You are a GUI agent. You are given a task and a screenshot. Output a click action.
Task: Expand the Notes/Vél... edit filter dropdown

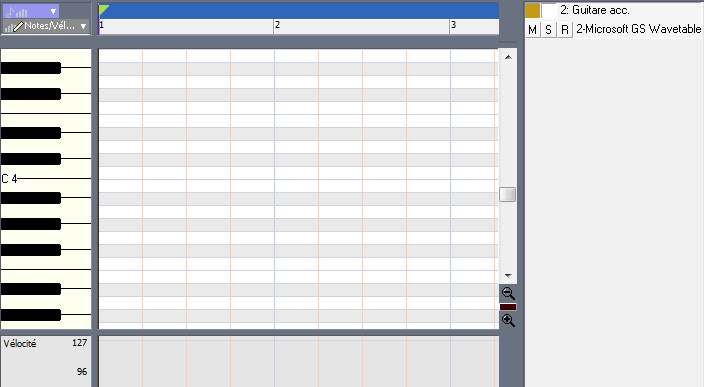click(83, 26)
